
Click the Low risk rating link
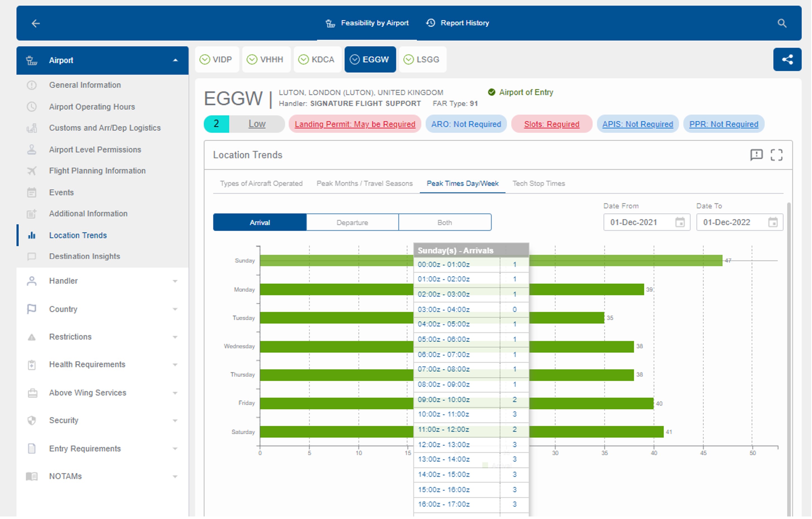click(x=257, y=124)
